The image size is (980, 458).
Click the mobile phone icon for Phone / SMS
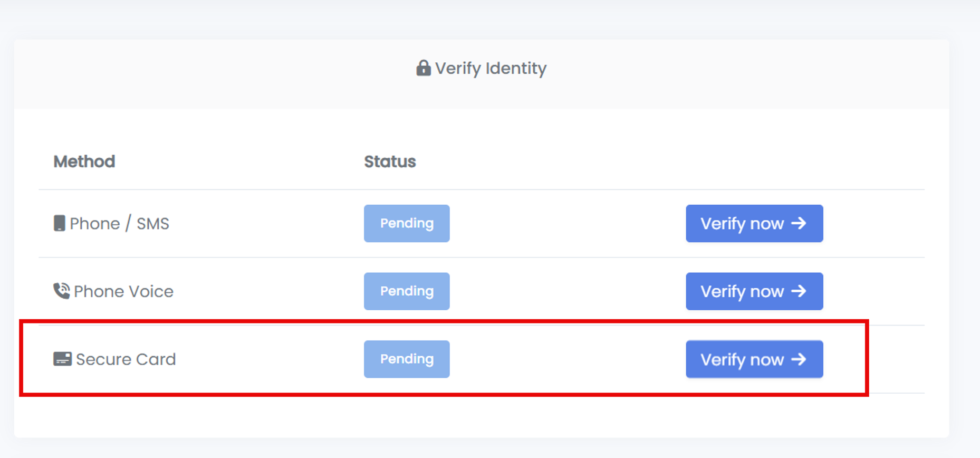click(x=59, y=223)
